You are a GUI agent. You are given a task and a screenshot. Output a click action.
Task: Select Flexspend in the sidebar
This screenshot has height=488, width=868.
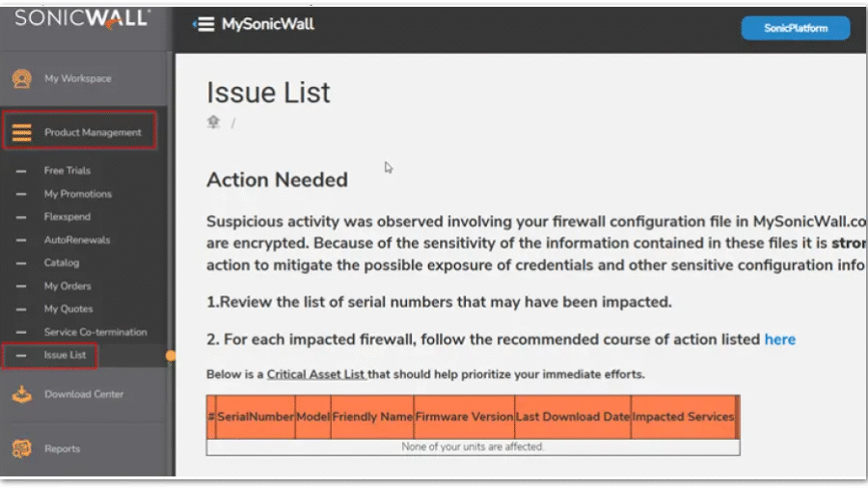point(68,217)
